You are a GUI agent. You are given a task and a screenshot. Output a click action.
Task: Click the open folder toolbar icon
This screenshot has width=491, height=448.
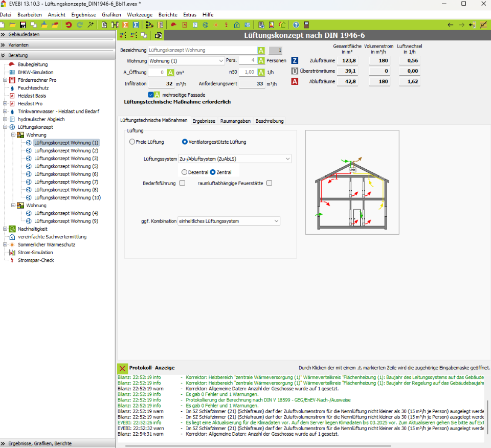click(x=13, y=25)
